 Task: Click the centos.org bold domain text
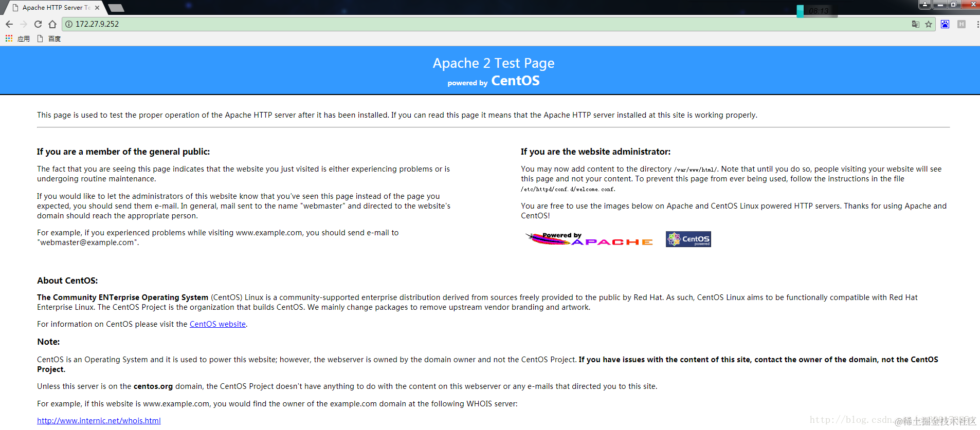pyautogui.click(x=153, y=386)
